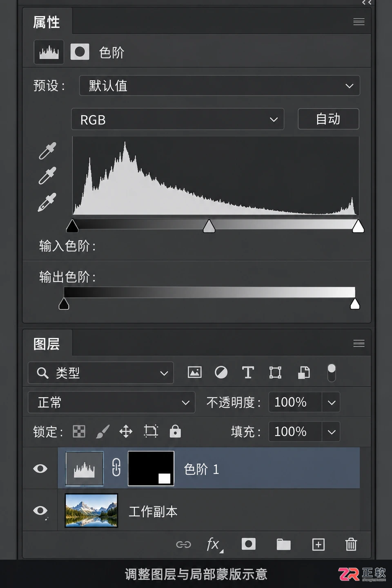This screenshot has height=588, width=392.
Task: Select the 工作副本 layer thumbnail
Action: 91,510
